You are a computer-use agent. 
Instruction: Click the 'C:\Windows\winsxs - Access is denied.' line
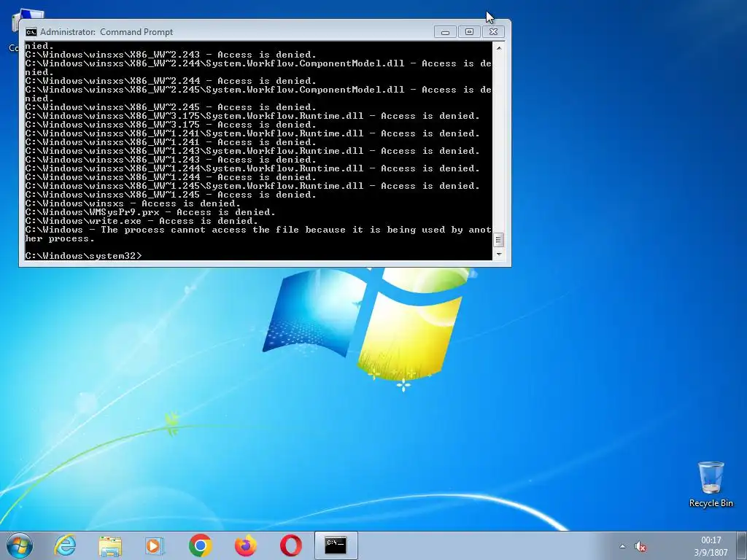pos(133,203)
